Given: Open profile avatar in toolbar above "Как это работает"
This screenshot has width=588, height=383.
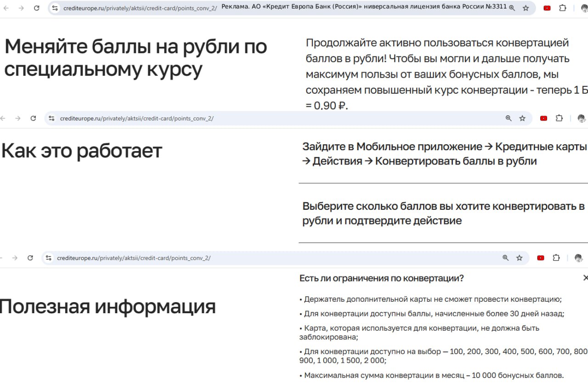Looking at the screenshot, I should (581, 118).
